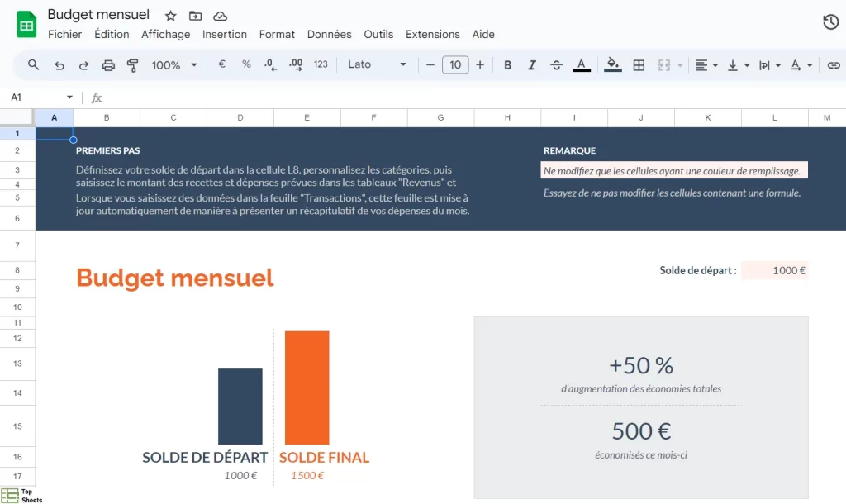Viewport: 846px width, 504px height.
Task: Decrease decimal places
Action: pyautogui.click(x=271, y=64)
